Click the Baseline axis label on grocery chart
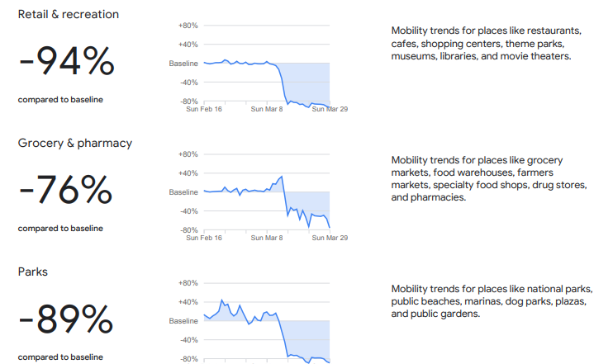Image resolution: width=613 pixels, height=364 pixels. click(183, 192)
